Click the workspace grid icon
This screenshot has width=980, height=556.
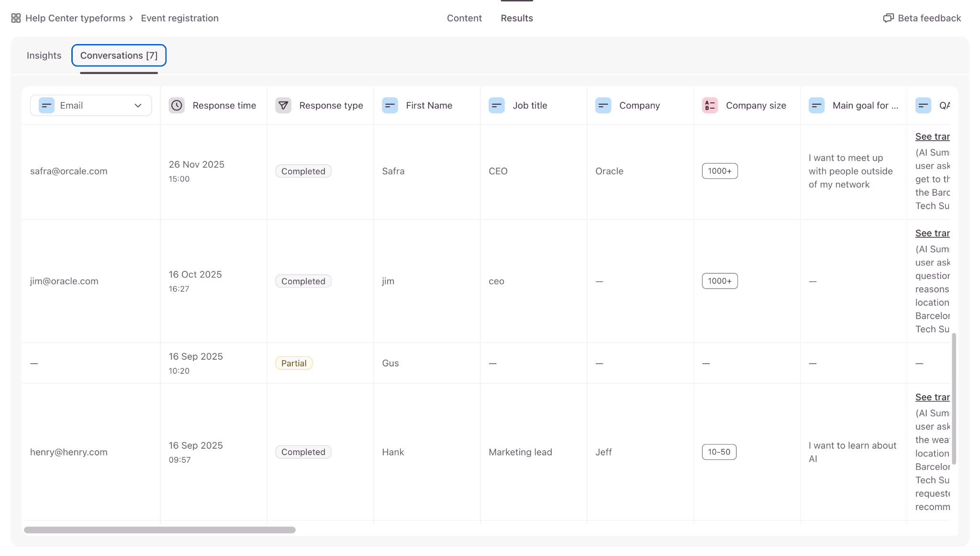(x=16, y=18)
